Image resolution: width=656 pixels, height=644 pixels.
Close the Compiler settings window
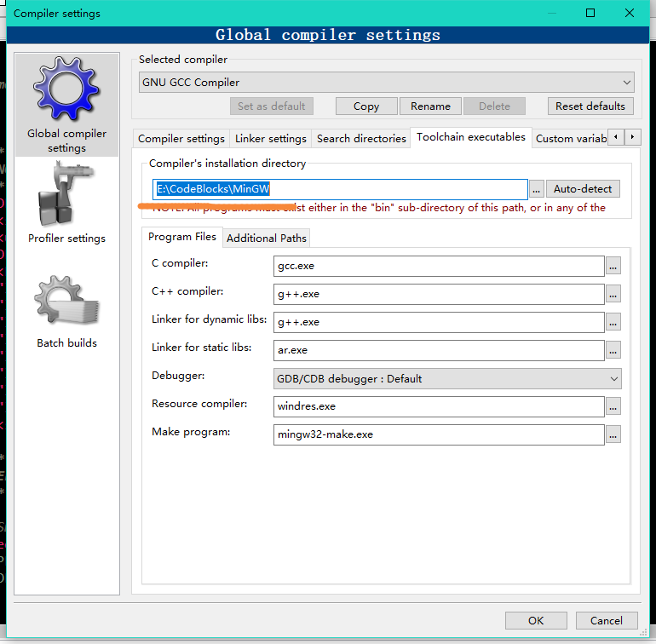pos(630,13)
